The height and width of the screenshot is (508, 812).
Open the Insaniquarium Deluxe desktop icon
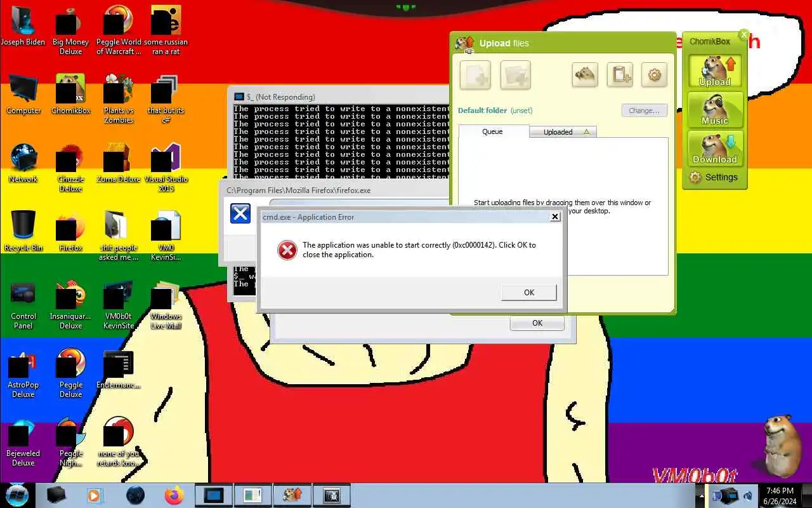(71, 305)
